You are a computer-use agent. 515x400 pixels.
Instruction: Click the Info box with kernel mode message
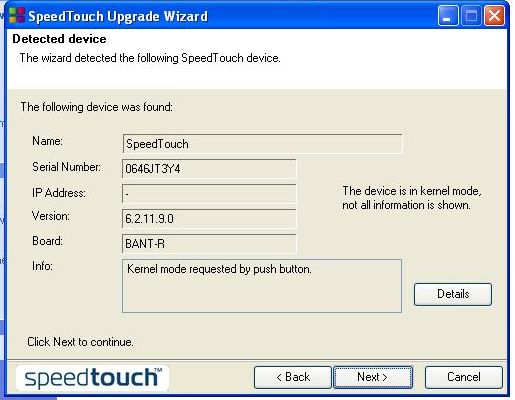[262, 286]
